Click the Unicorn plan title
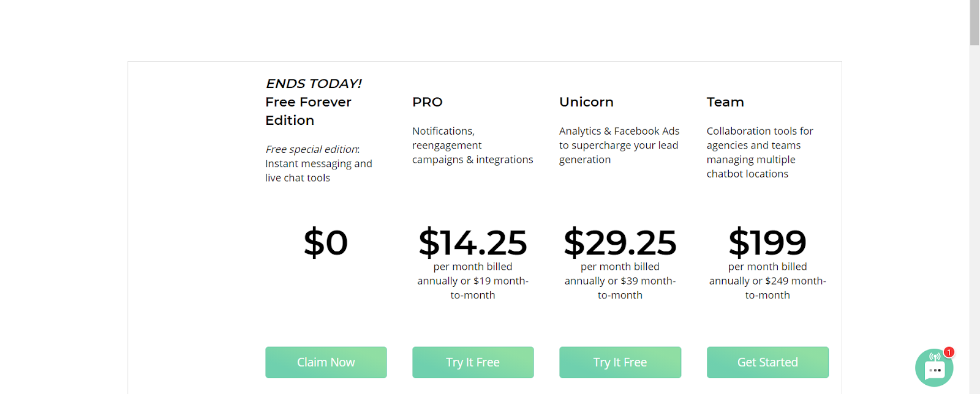Screen dimensions: 980x394 [x=586, y=102]
